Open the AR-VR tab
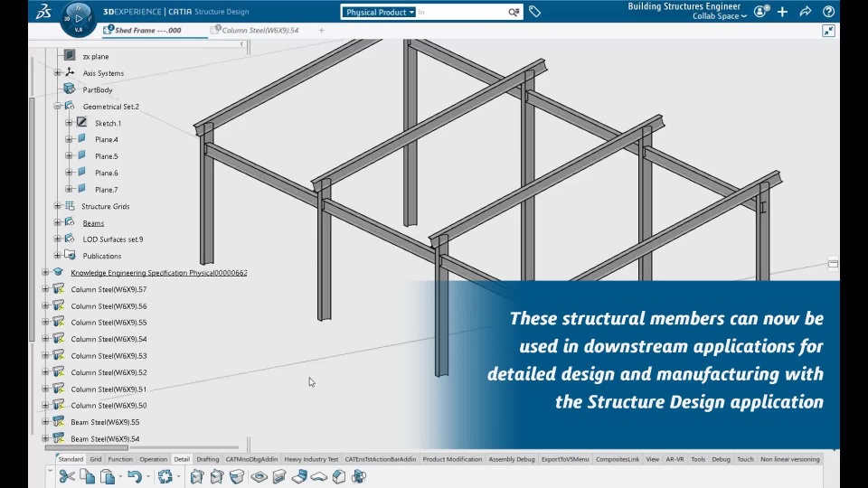 675,459
